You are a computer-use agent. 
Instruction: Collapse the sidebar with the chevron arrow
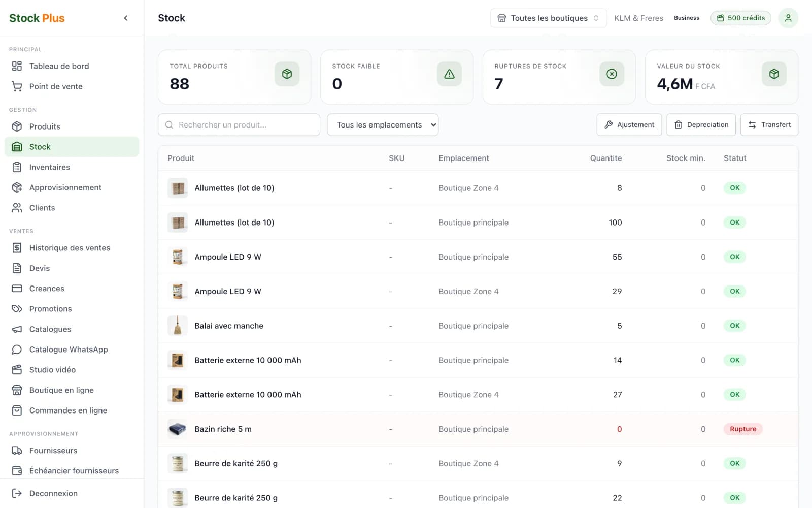click(x=126, y=18)
